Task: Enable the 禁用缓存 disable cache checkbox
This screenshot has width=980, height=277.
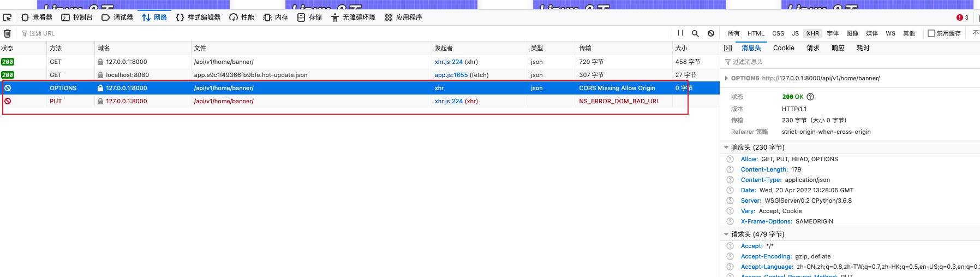Action: click(x=931, y=33)
